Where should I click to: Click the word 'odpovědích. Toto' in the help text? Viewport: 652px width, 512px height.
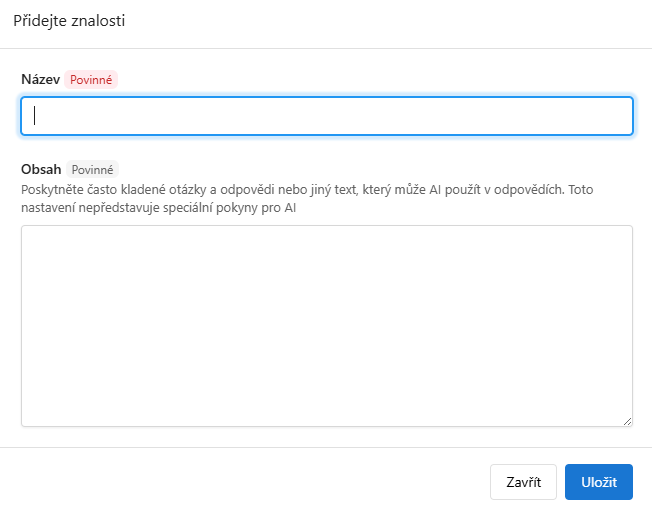[x=543, y=190]
